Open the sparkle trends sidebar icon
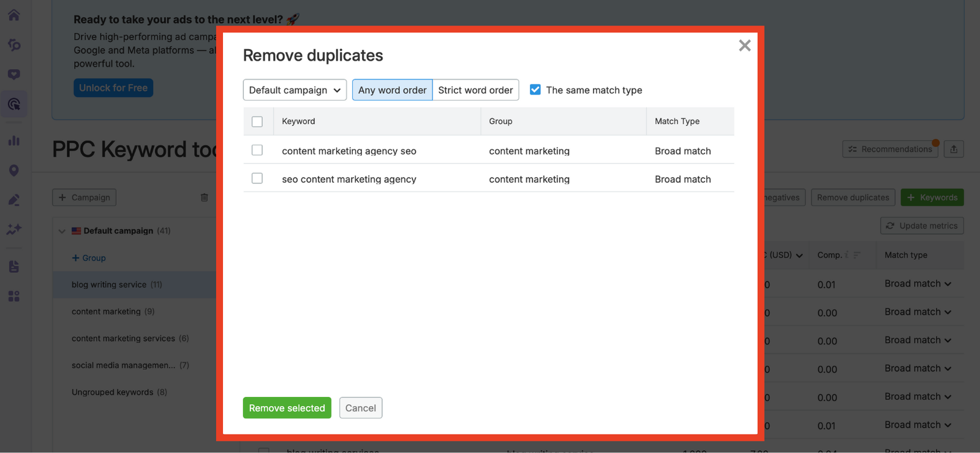980x453 pixels. coord(13,229)
